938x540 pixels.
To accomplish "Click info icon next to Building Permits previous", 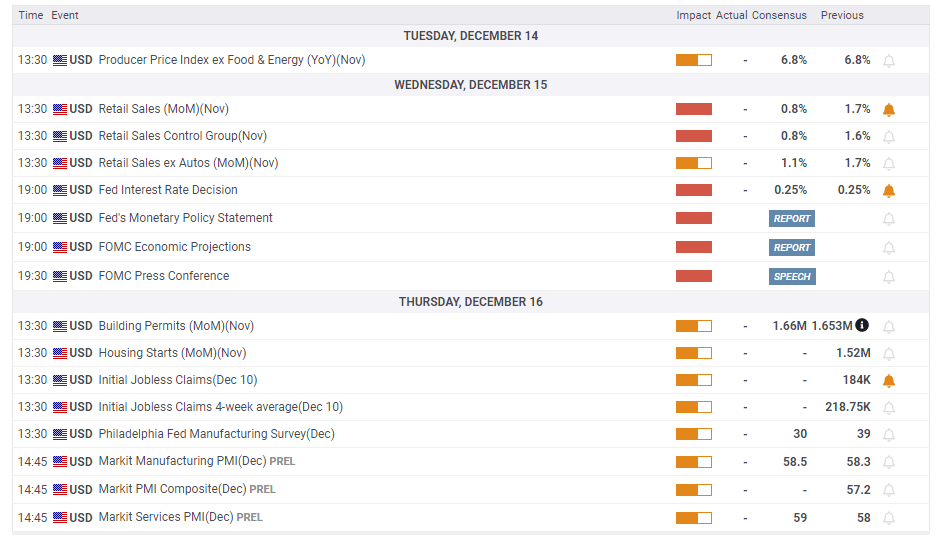I will click(862, 325).
